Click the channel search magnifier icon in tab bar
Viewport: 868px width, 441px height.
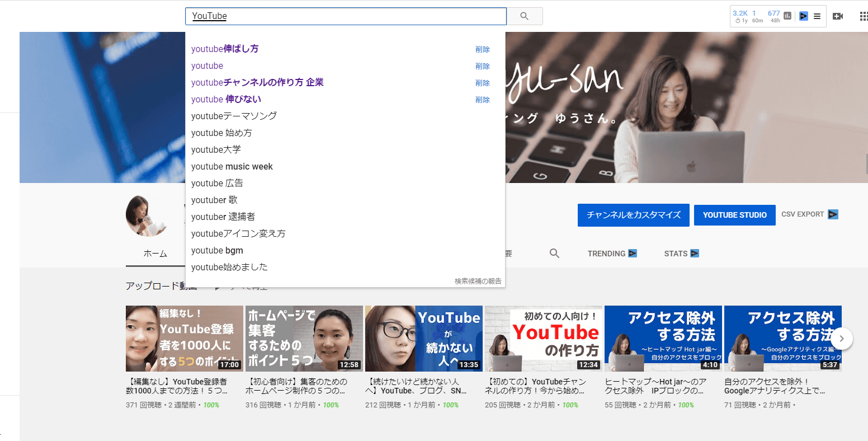554,254
